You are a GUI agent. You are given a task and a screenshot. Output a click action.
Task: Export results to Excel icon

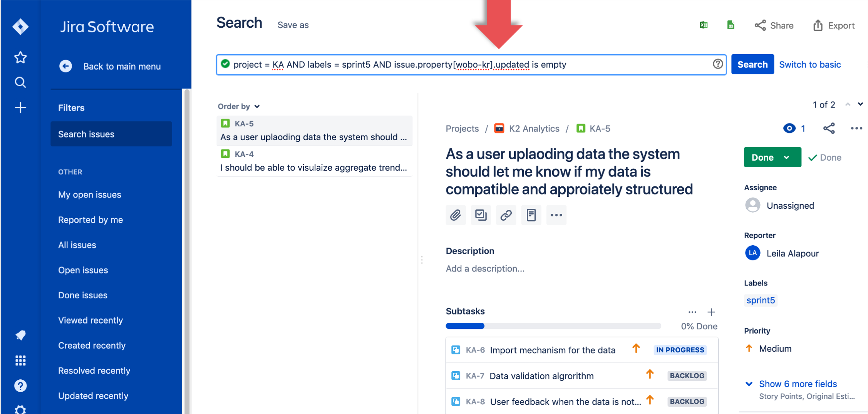704,25
